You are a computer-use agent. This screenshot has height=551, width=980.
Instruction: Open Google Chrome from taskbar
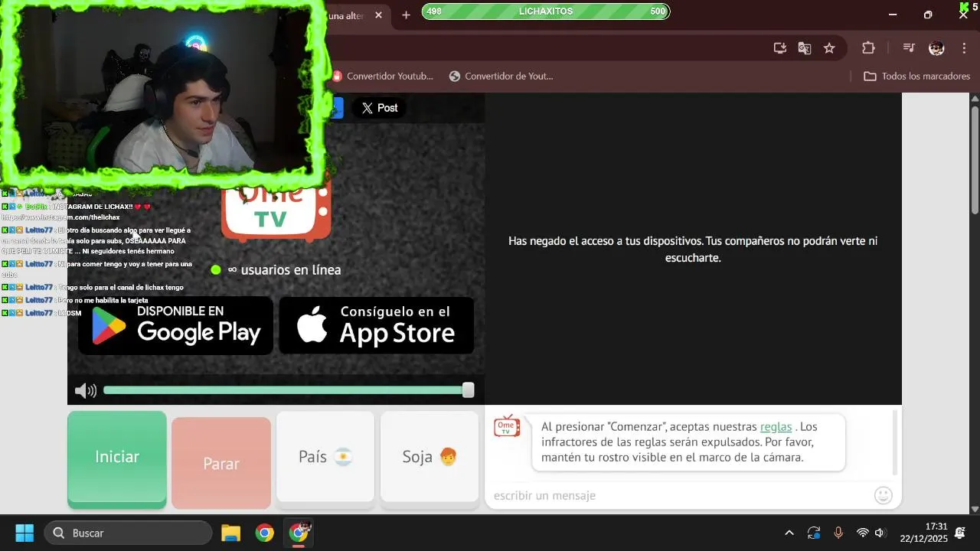pos(265,533)
